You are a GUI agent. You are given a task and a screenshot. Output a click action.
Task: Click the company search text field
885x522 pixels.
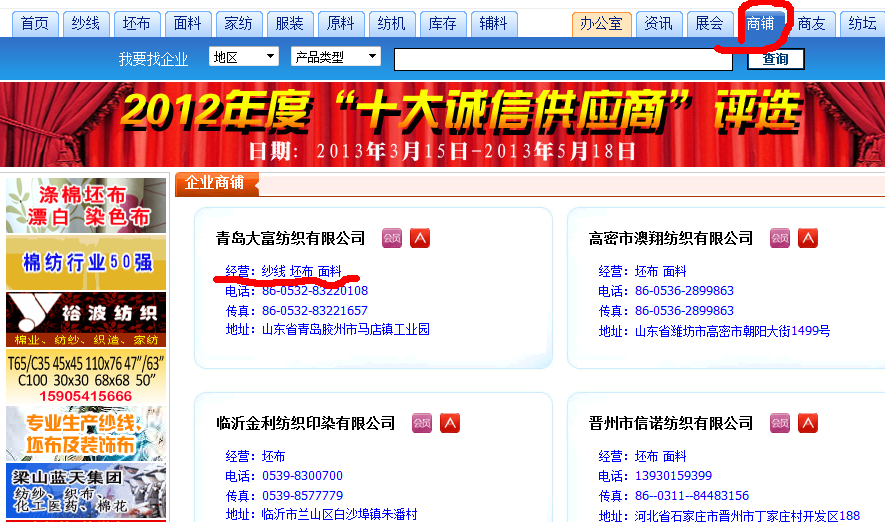pyautogui.click(x=563, y=60)
